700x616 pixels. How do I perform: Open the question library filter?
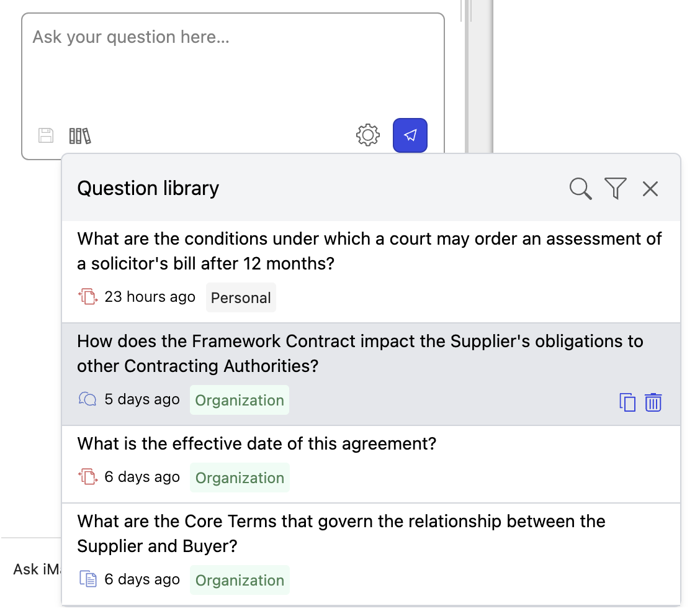pyautogui.click(x=615, y=188)
